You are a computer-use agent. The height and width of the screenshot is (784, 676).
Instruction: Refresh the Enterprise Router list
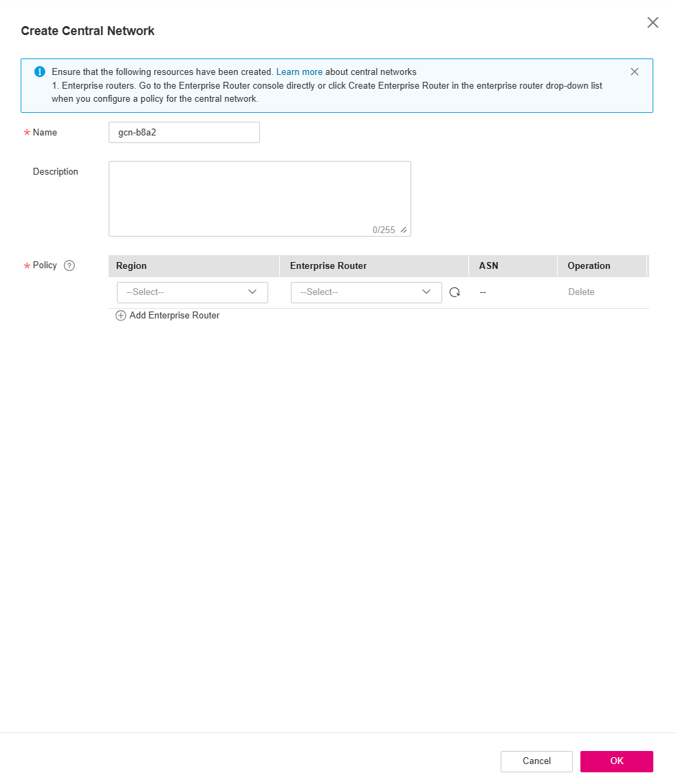(x=455, y=292)
